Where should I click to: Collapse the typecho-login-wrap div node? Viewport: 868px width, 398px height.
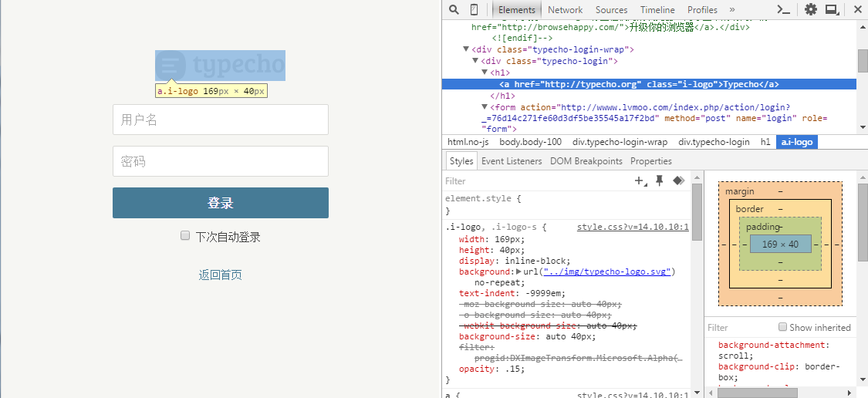click(467, 49)
